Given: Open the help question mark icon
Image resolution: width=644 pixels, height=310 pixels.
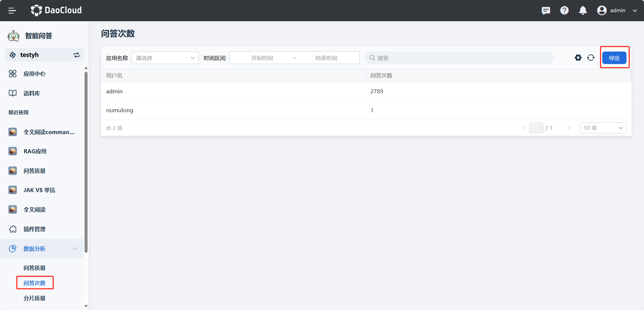Looking at the screenshot, I should click(x=564, y=11).
